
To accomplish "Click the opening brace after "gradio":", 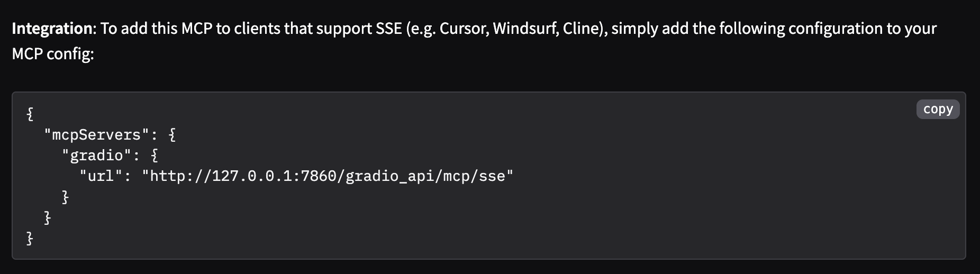I will pos(154,156).
